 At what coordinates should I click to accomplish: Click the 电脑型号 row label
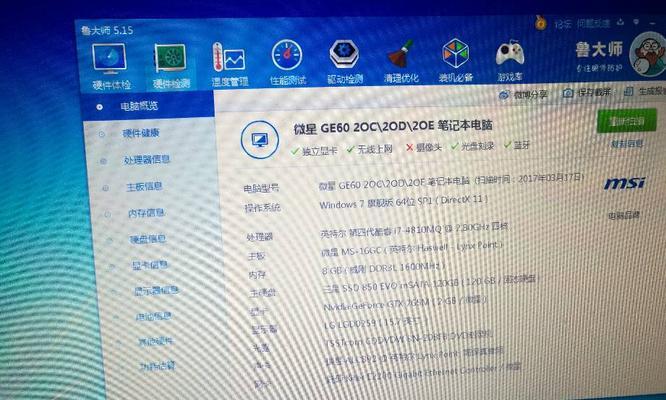pos(261,188)
